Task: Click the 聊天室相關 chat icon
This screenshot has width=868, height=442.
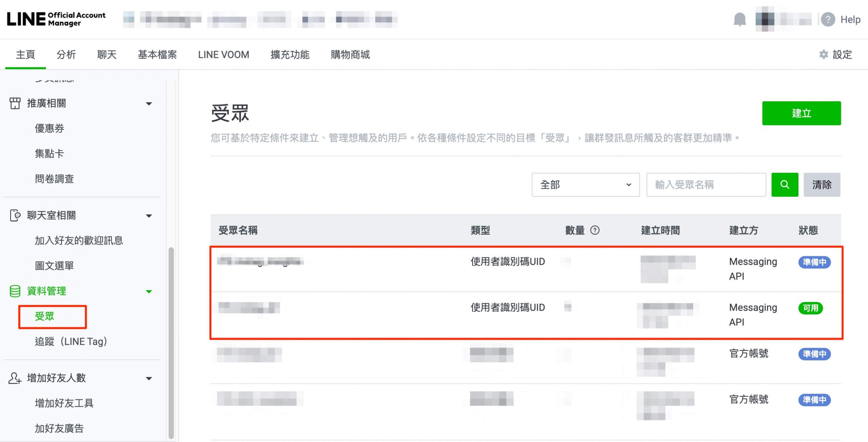Action: click(x=15, y=215)
